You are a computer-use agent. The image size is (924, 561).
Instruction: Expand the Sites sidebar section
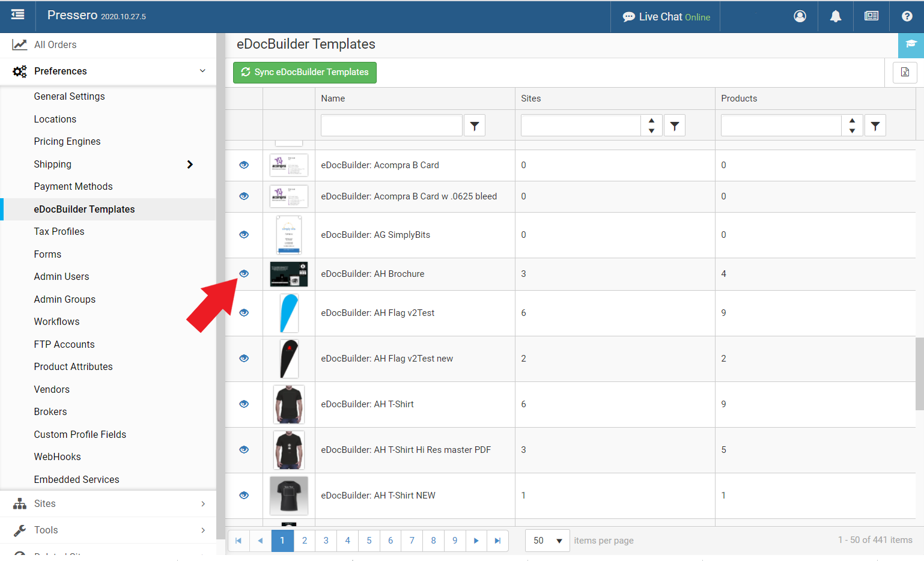(x=108, y=503)
